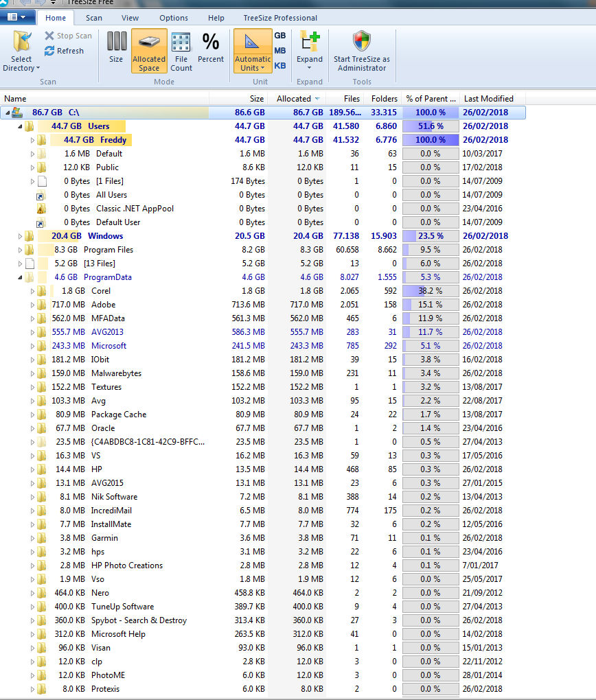Set units to GB
Image resolution: width=596 pixels, height=700 pixels.
pyautogui.click(x=280, y=36)
